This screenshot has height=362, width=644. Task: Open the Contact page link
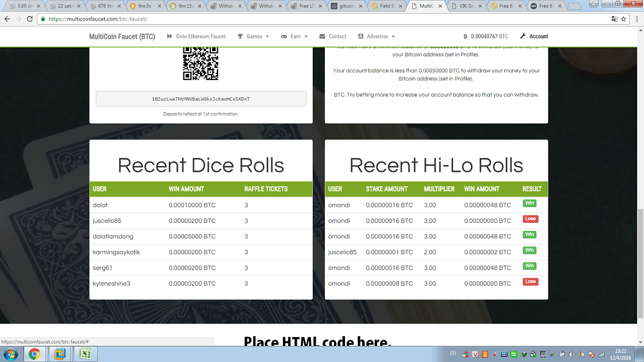point(333,37)
